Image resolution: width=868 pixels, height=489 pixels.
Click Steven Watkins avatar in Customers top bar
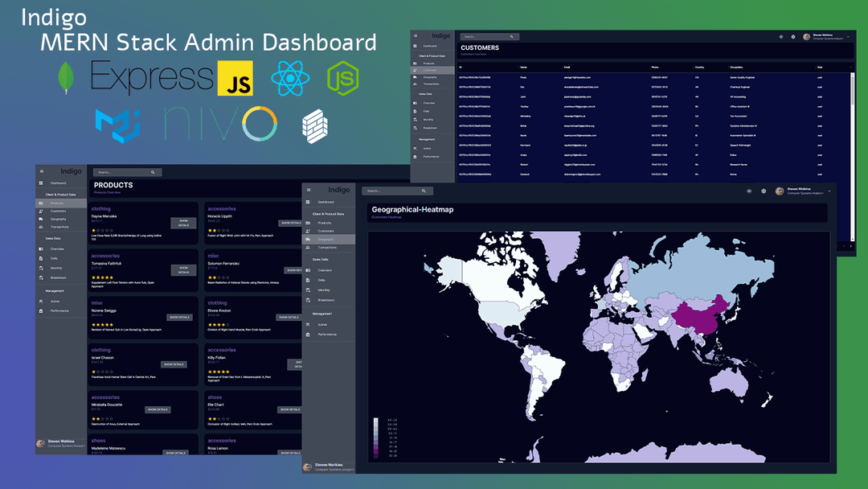(807, 37)
